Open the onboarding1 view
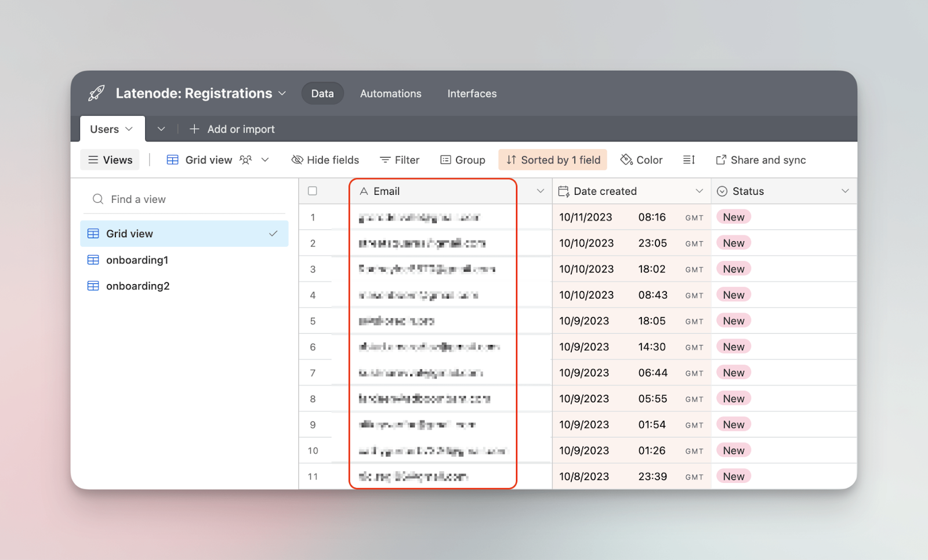 [184, 260]
